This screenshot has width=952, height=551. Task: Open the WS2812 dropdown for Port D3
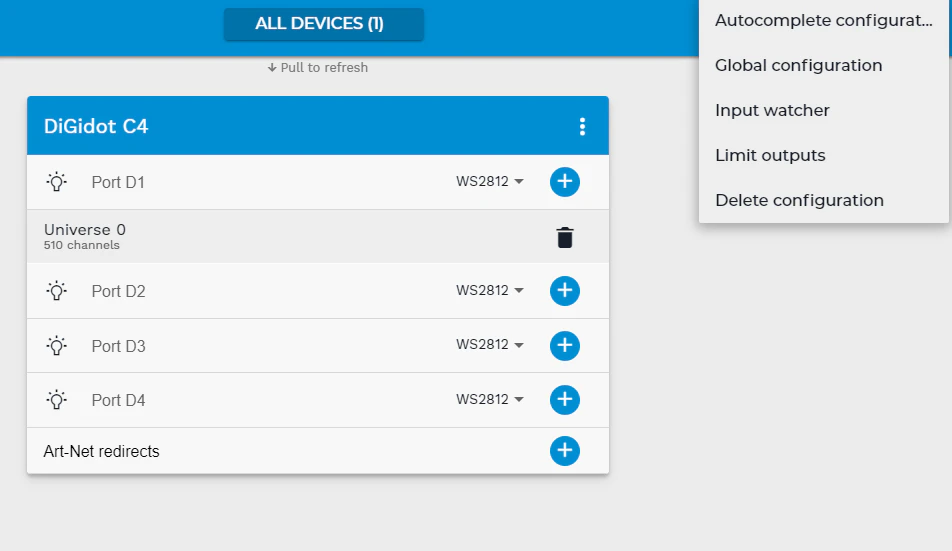[x=489, y=345]
